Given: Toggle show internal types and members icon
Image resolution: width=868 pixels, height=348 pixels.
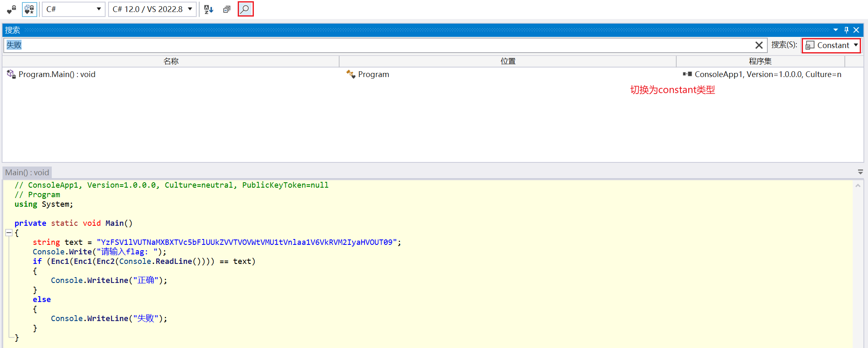Looking at the screenshot, I should pyautogui.click(x=29, y=9).
